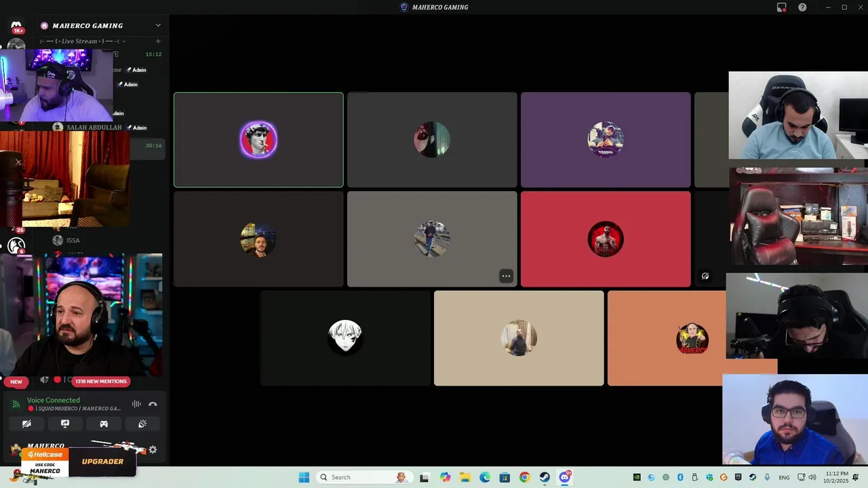Click the tray microphone-in-use icon
Viewport: 868px width, 488px height.
click(767, 477)
